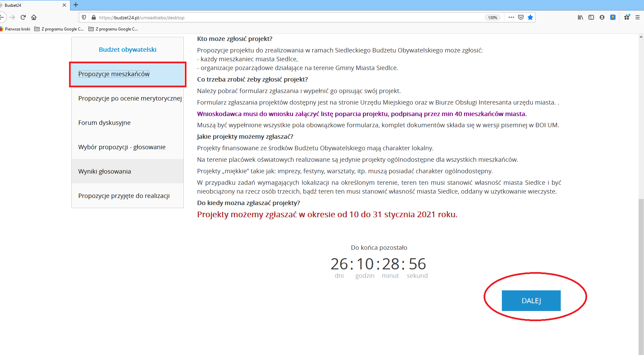644x355 pixels.
Task: Reload the current page
Action: (23, 17)
